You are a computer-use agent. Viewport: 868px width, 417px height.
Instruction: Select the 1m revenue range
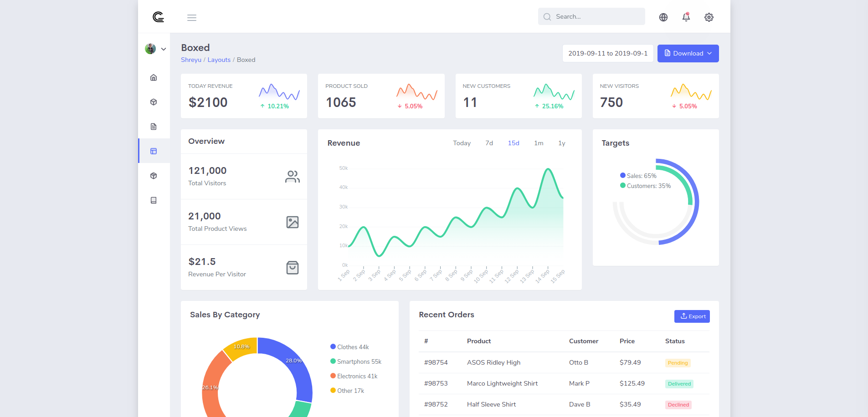coord(539,143)
